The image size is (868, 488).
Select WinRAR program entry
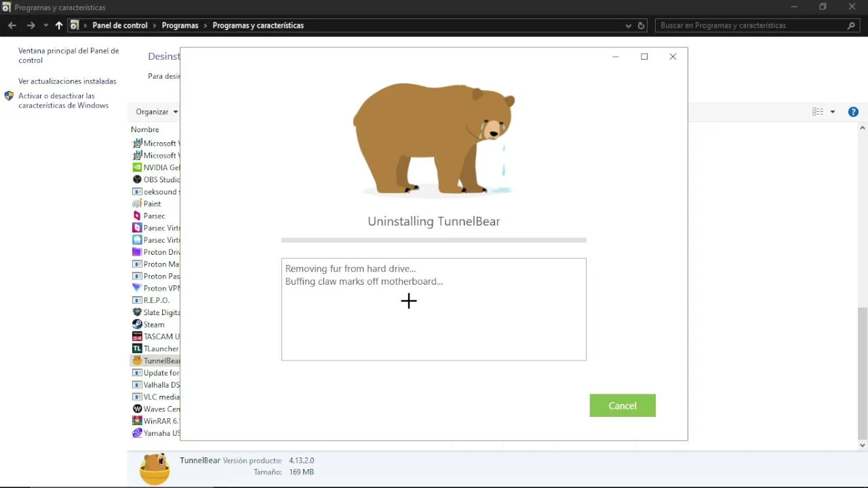156,421
